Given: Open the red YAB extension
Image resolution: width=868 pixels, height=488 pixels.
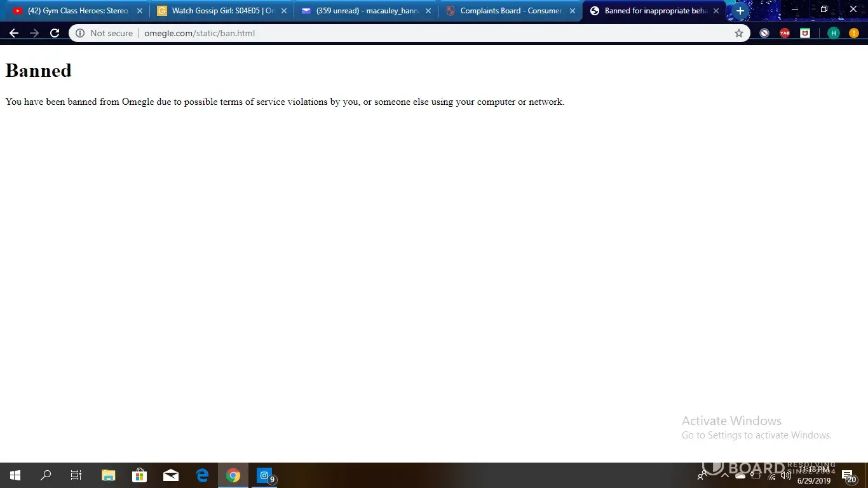Looking at the screenshot, I should [x=785, y=33].
